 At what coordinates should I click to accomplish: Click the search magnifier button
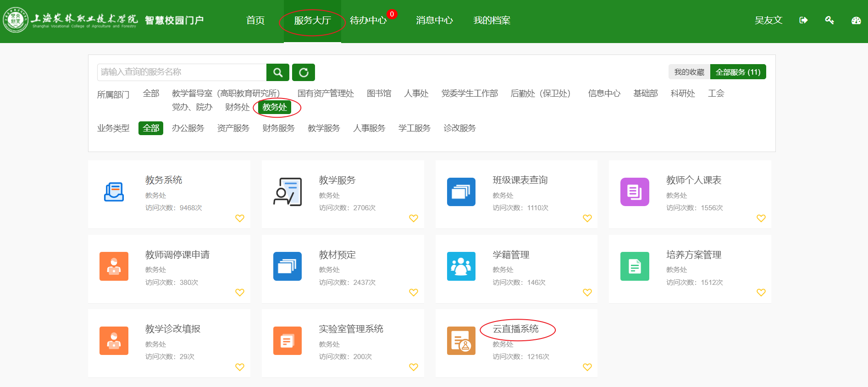click(x=277, y=72)
